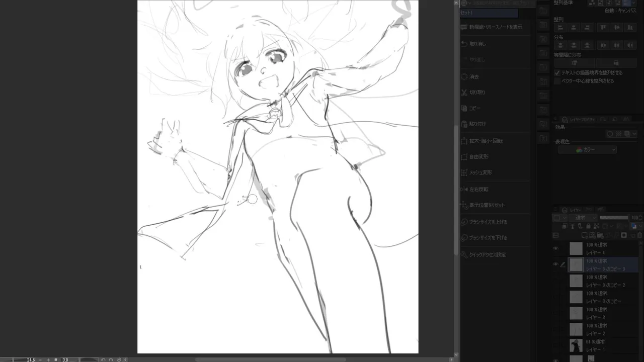This screenshot has height=362, width=644.
Task: Click コピー (copy) in quick access
Action: pyautogui.click(x=495, y=108)
